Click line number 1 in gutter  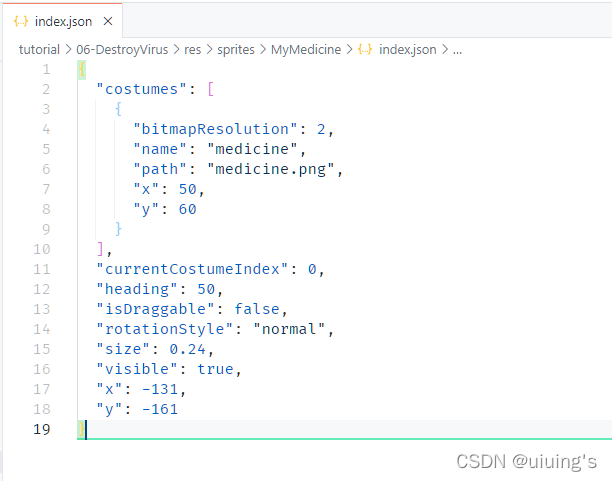(46, 69)
